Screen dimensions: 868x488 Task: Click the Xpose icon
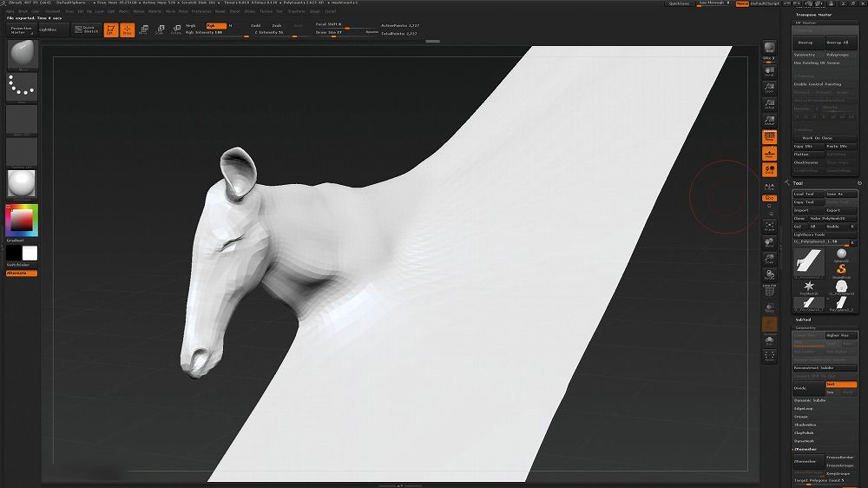point(769,356)
